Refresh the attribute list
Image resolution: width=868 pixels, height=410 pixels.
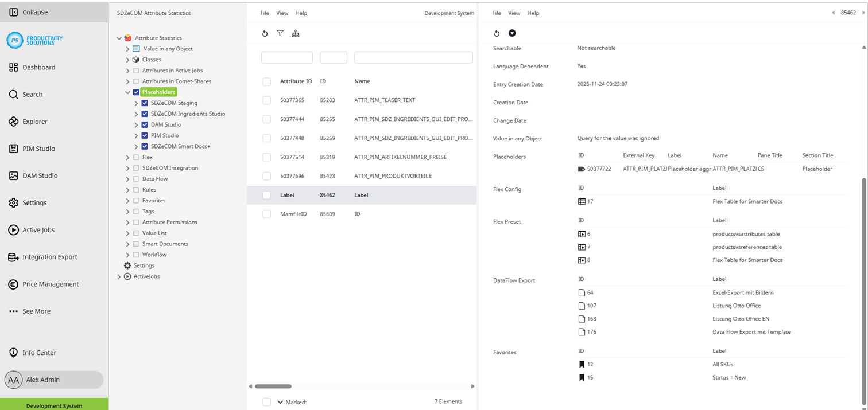coord(265,33)
